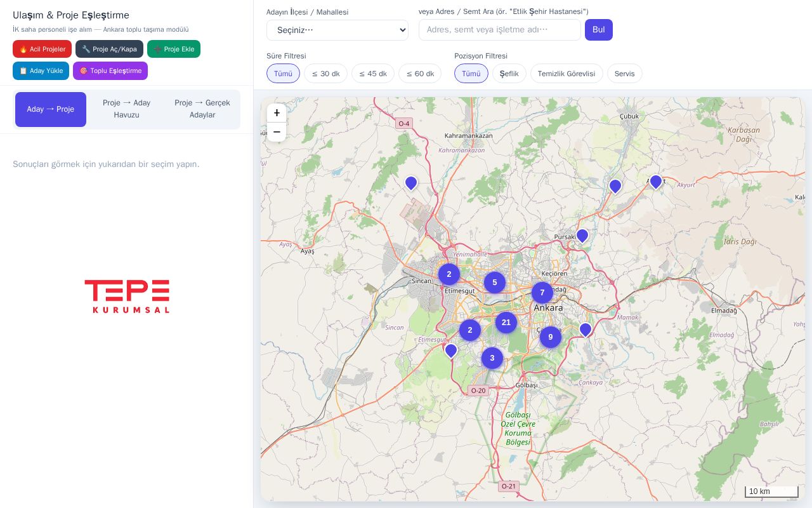Select the map pin at Akyurt
Screen dimensions: 812x508
tap(656, 182)
